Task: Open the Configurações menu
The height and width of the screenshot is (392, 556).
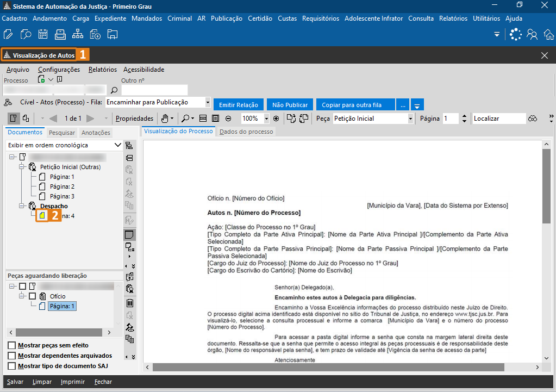Action: coord(59,70)
